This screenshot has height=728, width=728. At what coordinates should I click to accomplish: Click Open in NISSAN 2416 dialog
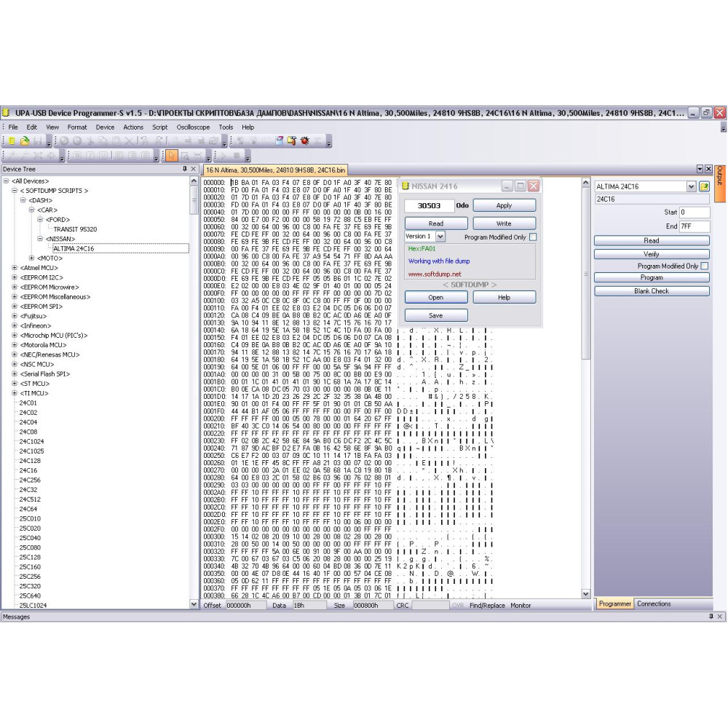[x=436, y=297]
